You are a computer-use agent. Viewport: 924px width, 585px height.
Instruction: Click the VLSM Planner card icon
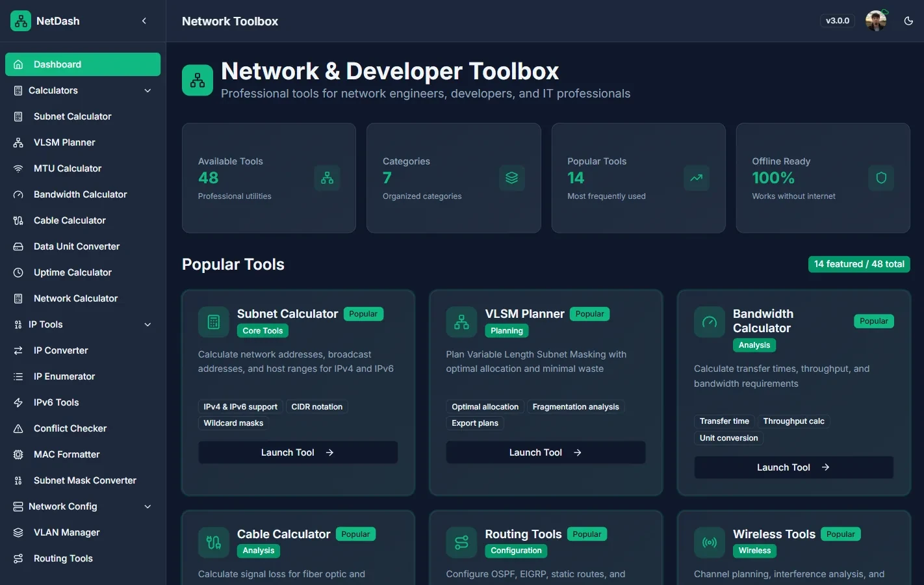pyautogui.click(x=461, y=322)
